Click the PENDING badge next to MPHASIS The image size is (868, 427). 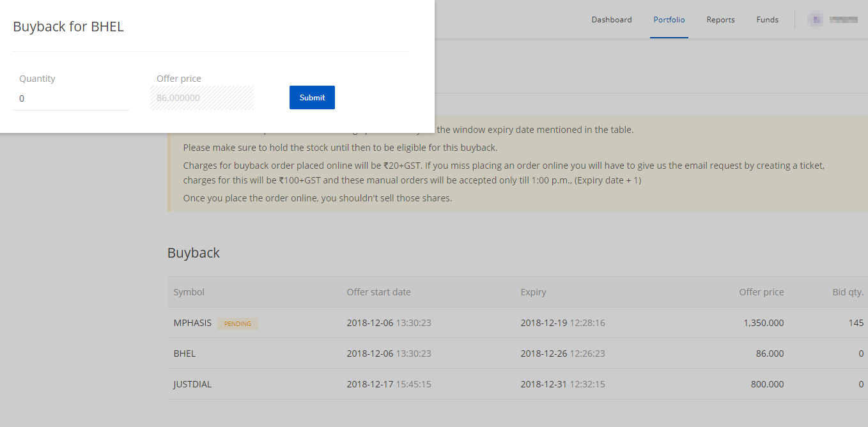238,323
